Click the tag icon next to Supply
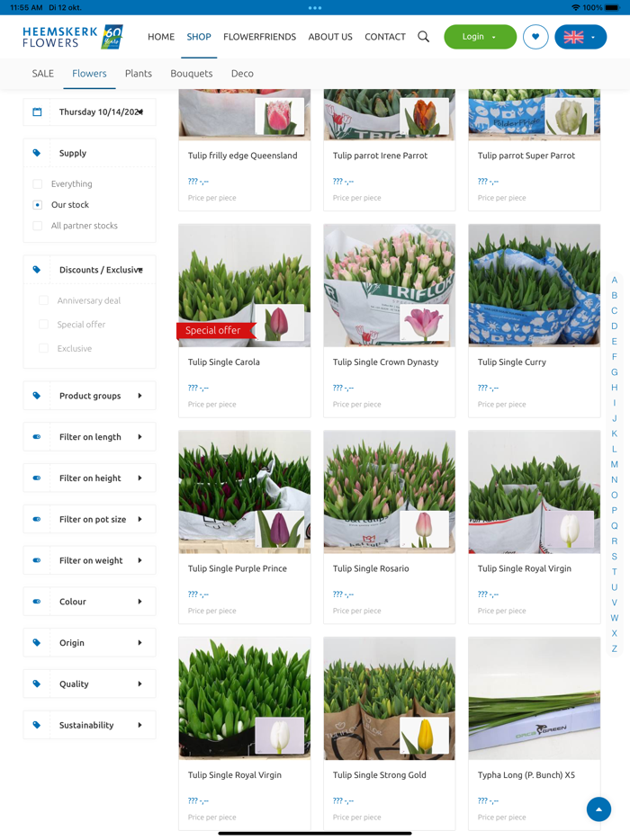Viewport: 630px width, 840px height. coord(37,153)
